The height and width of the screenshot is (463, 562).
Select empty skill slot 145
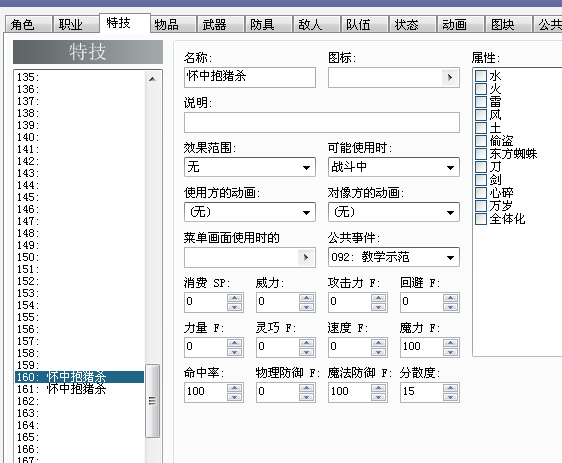pyautogui.click(x=80, y=197)
